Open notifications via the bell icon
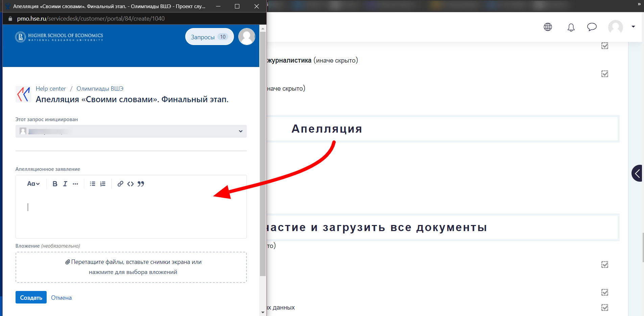Image resolution: width=644 pixels, height=316 pixels. 571,27
